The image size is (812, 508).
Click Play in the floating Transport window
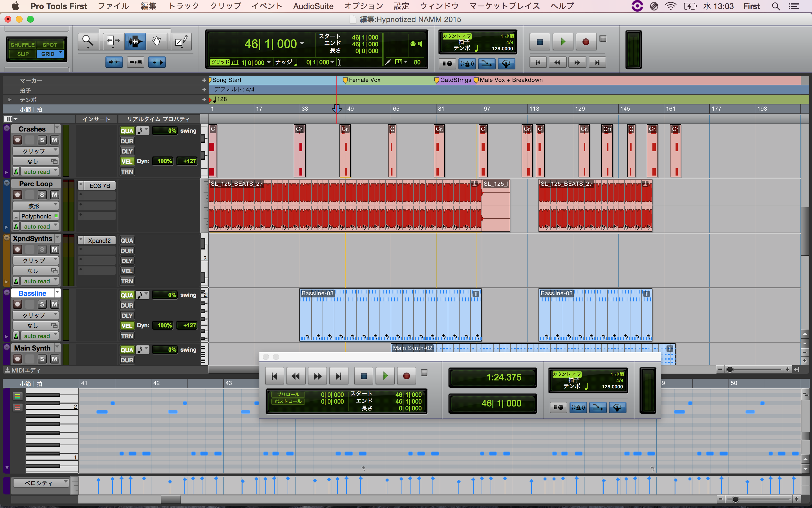click(385, 376)
